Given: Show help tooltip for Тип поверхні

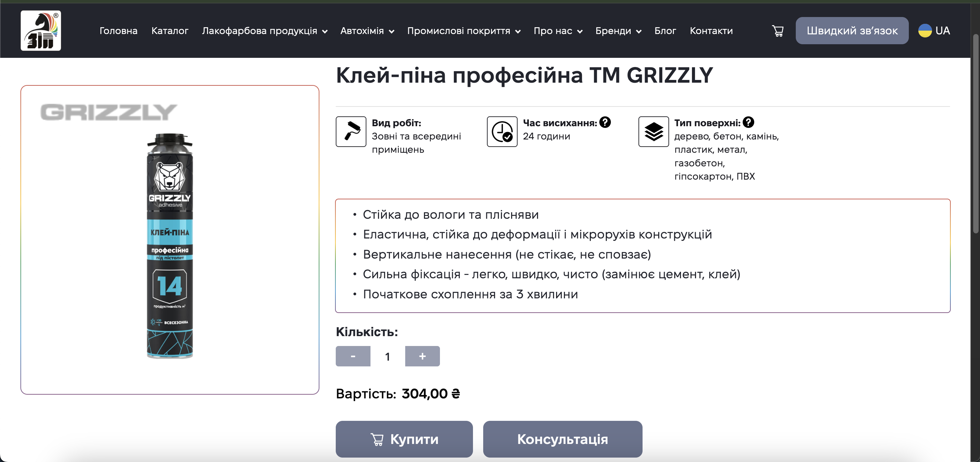Looking at the screenshot, I should click(748, 122).
